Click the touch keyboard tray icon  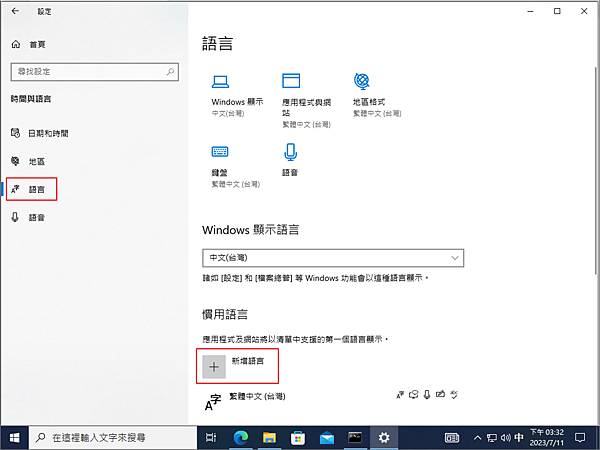452,437
